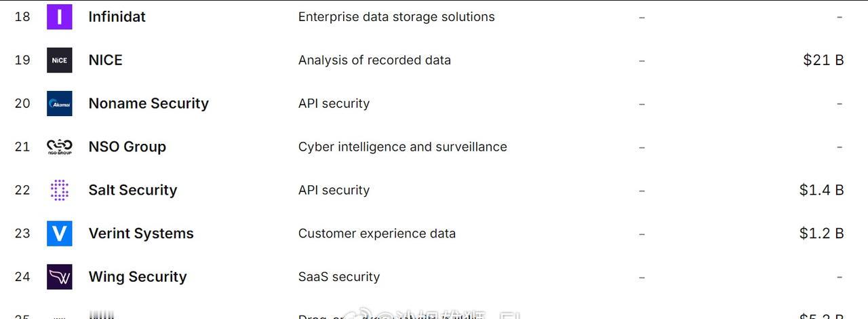Click the blue Verint Systems logo

(x=59, y=233)
